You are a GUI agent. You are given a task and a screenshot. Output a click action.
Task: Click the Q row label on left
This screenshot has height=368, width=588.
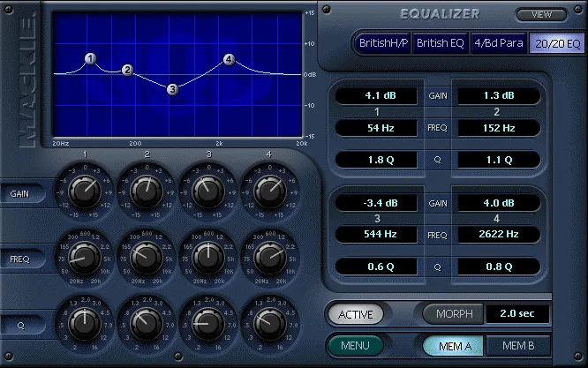coord(21,326)
